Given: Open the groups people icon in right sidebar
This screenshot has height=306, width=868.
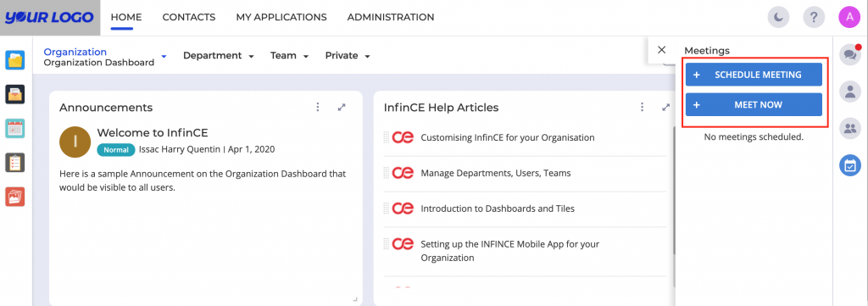Looking at the screenshot, I should click(850, 128).
